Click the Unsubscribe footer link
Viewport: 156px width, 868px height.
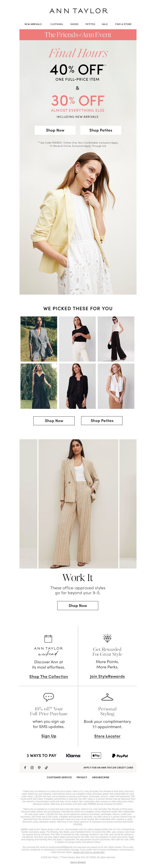click(x=101, y=777)
